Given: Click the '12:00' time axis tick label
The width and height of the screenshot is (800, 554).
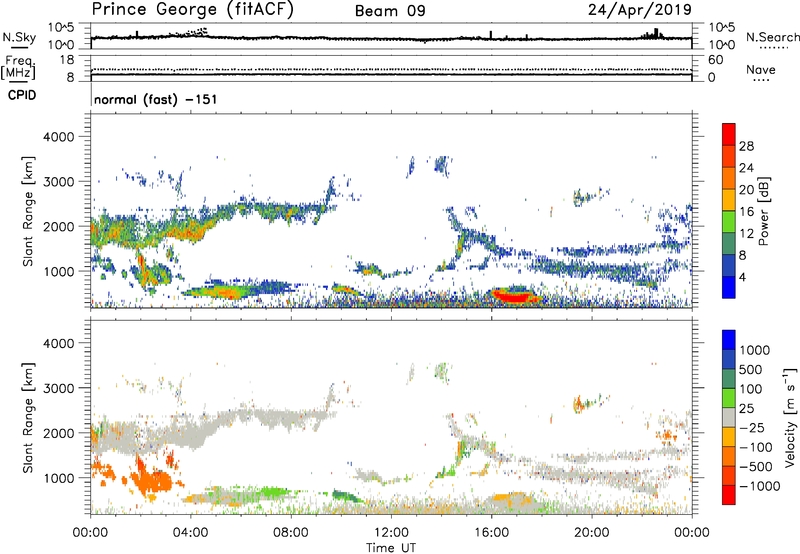Looking at the screenshot, I should [x=391, y=533].
